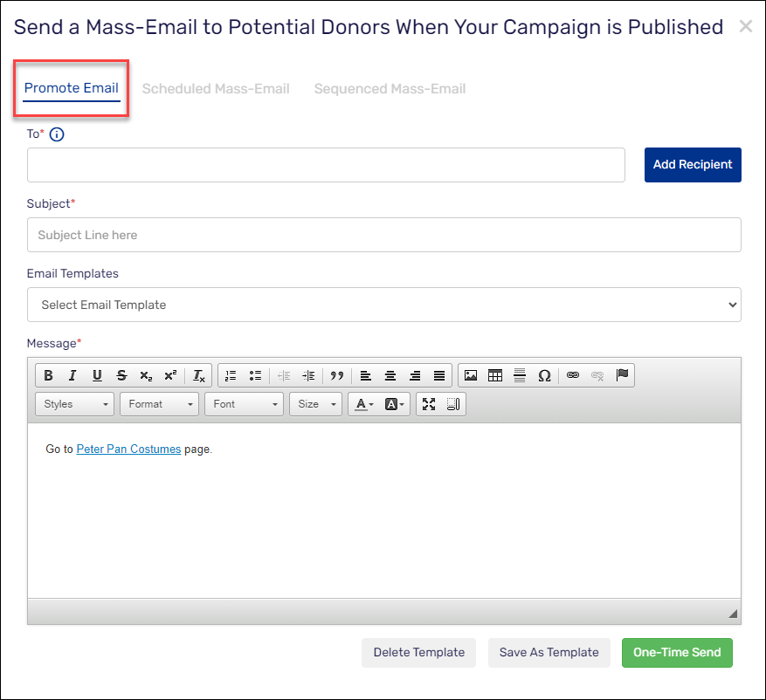Switch to Scheduled Mass-Email tab
Image resolution: width=766 pixels, height=700 pixels.
click(x=216, y=88)
